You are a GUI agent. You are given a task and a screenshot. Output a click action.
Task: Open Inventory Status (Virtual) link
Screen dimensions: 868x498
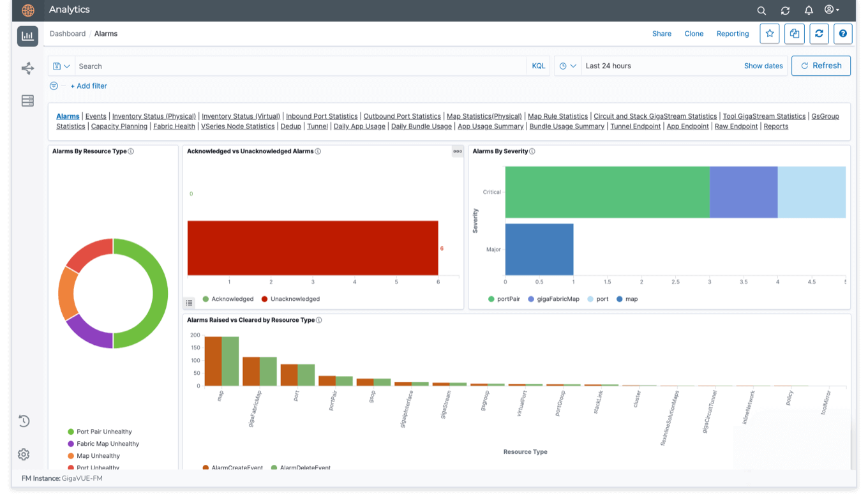tap(241, 116)
